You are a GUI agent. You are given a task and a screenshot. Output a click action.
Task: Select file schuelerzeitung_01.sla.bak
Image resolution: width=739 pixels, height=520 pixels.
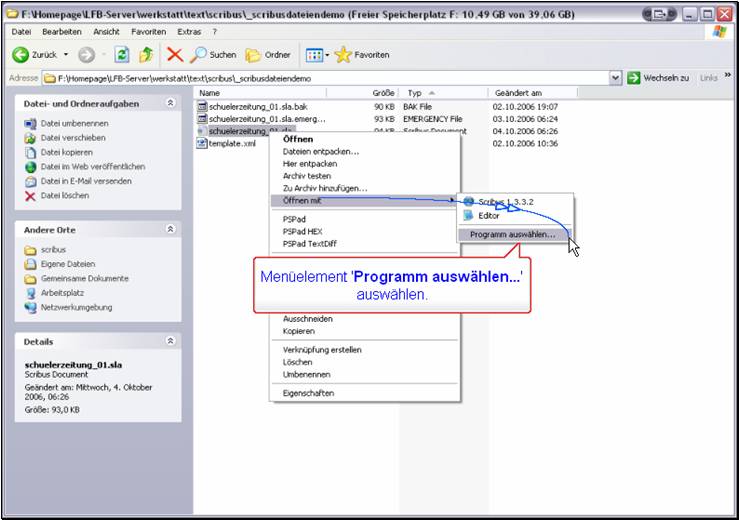pyautogui.click(x=258, y=107)
